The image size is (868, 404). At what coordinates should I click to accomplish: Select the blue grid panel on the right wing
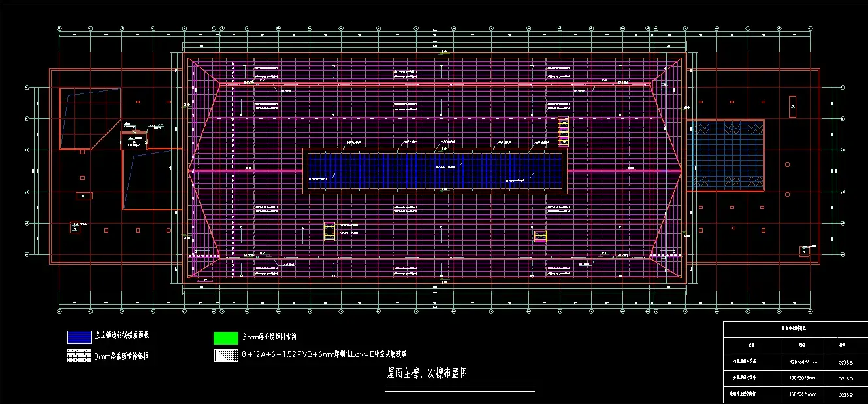[x=725, y=155]
